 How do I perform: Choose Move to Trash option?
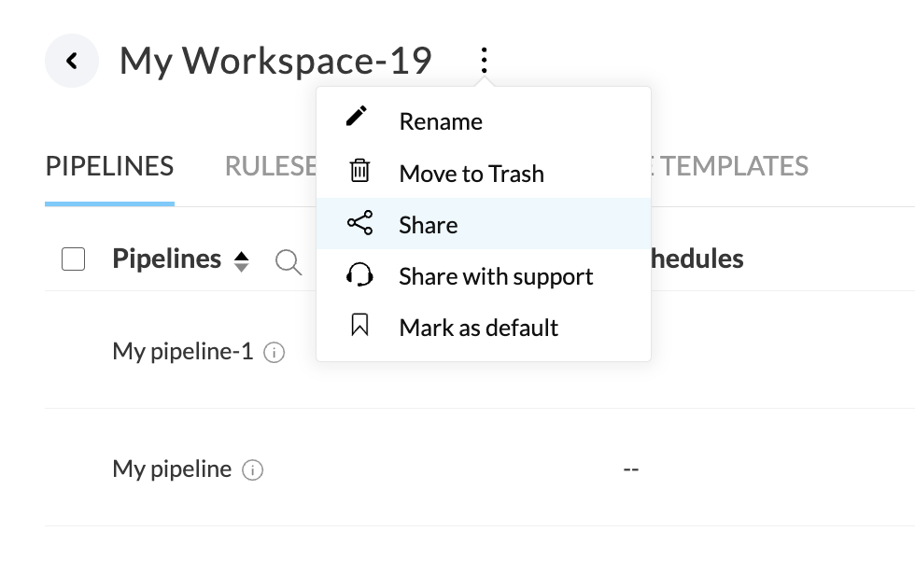click(472, 174)
